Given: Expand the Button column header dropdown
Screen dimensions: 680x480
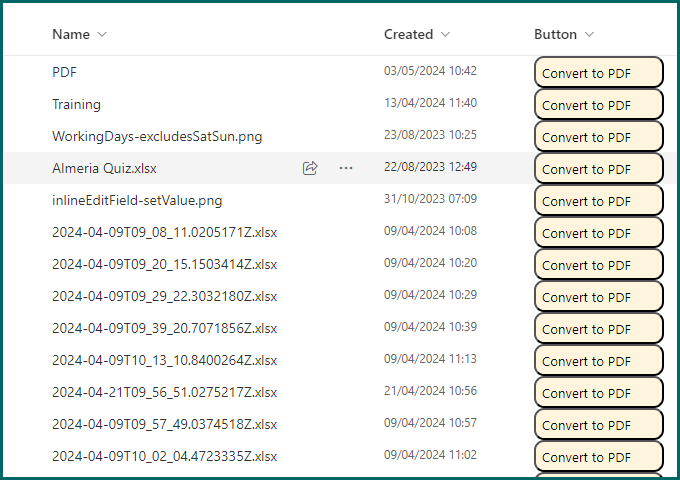Looking at the screenshot, I should 589,35.
